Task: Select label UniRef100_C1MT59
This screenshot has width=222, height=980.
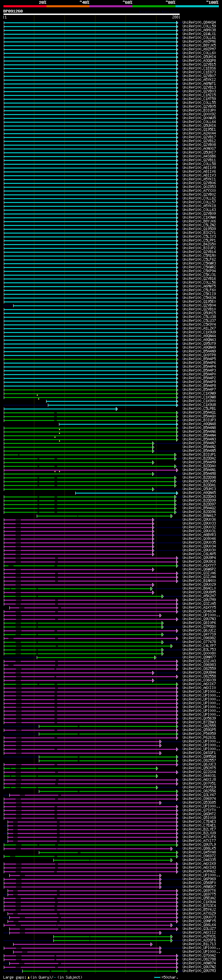Action: click(199, 99)
